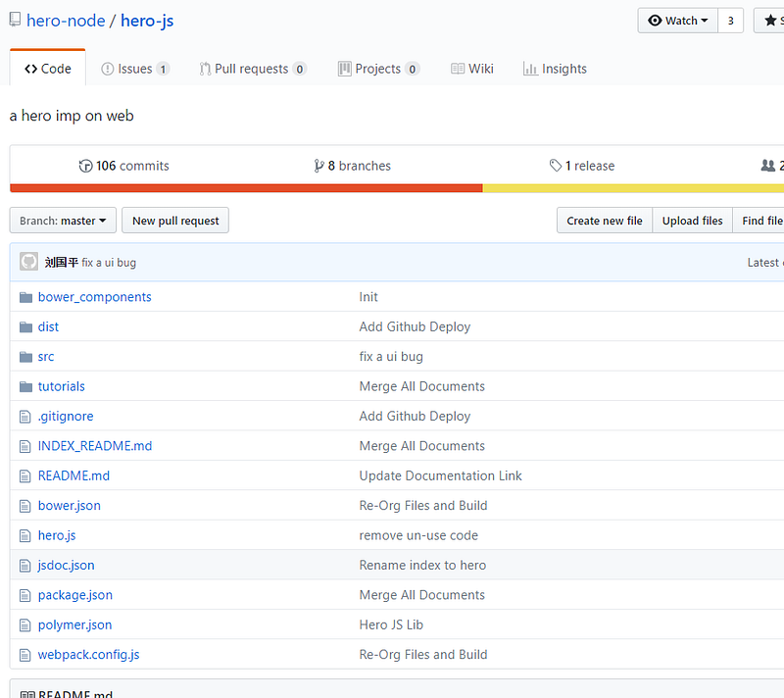
Task: Click 'Hero JS Lib' commit message
Action: (391, 625)
